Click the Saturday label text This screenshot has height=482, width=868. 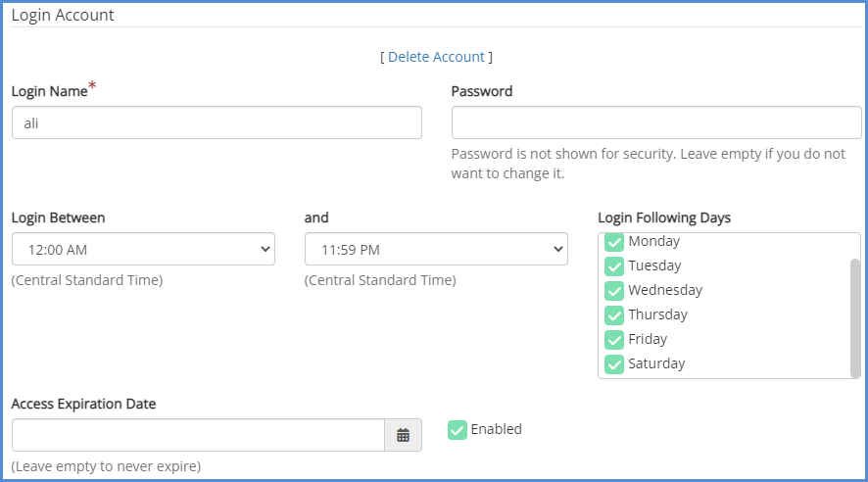click(656, 363)
